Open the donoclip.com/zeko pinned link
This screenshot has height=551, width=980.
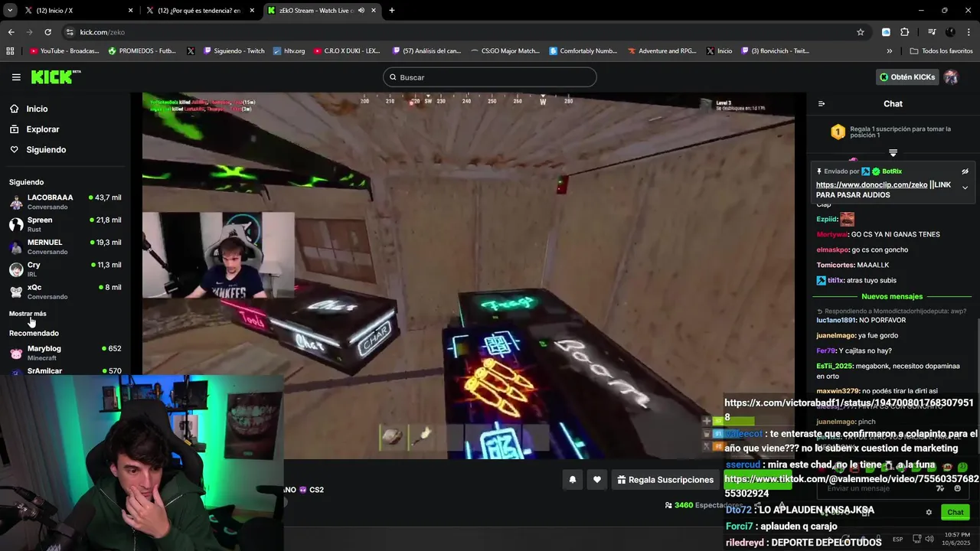click(871, 184)
